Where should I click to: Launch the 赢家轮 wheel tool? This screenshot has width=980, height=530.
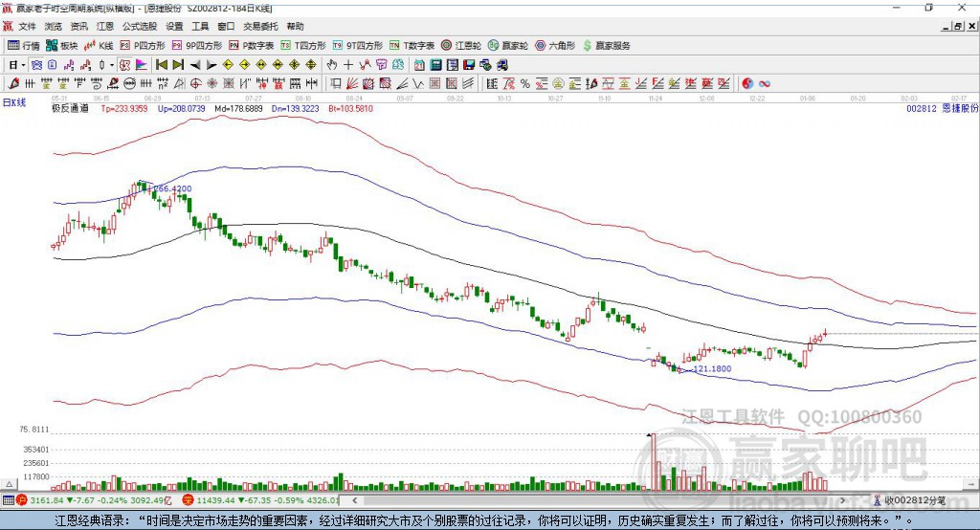click(x=508, y=46)
